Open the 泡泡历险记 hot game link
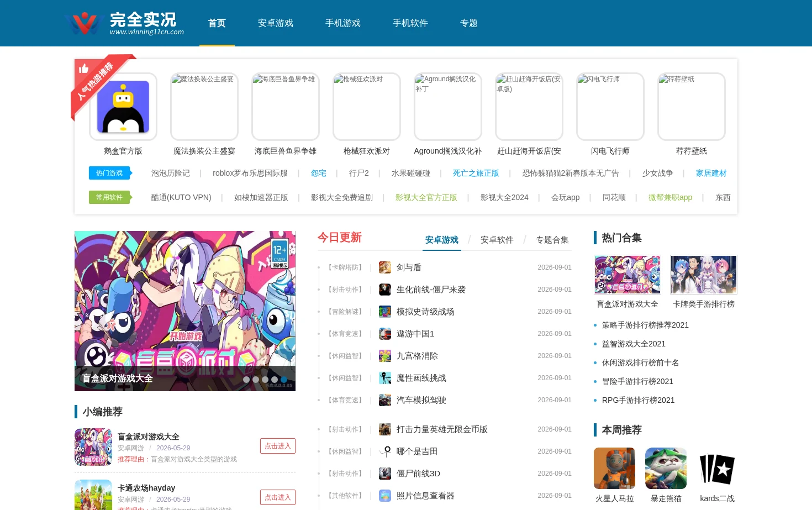The image size is (812, 510). [x=171, y=173]
